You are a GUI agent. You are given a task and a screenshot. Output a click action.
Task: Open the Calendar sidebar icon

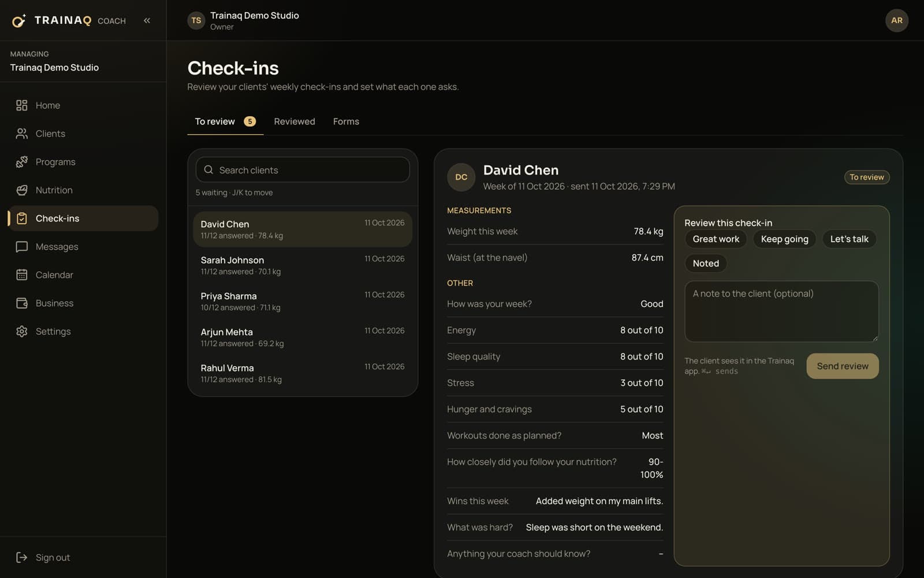tap(22, 275)
